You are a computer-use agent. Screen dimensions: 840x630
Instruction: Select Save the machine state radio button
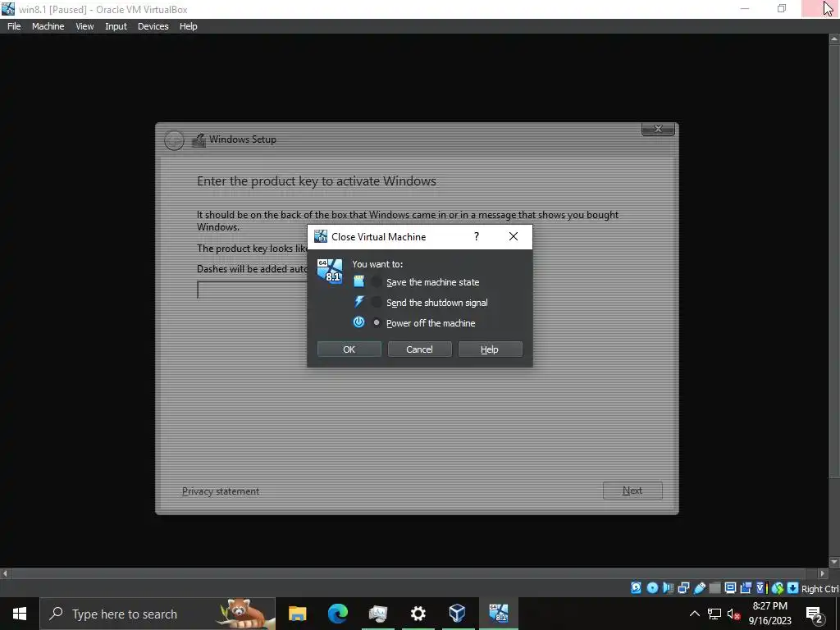tap(377, 282)
